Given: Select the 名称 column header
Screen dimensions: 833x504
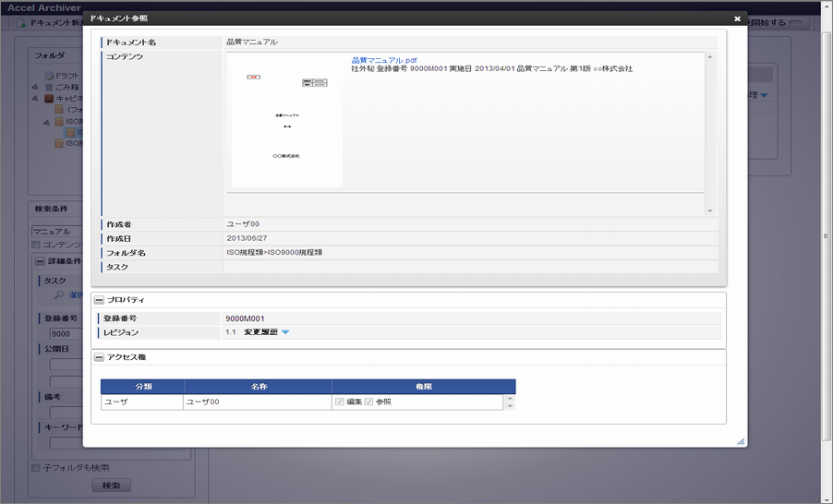Looking at the screenshot, I should tap(259, 387).
